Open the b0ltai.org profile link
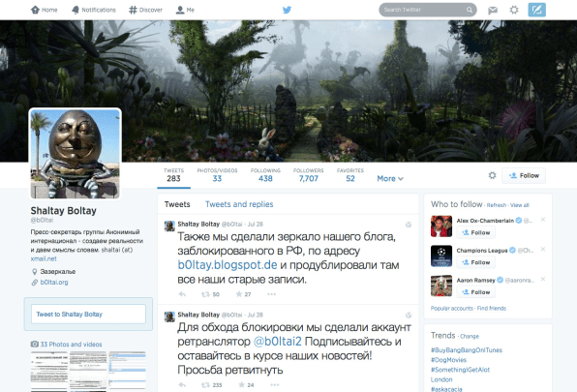Screen dimensions: 577x392 pos(54,283)
